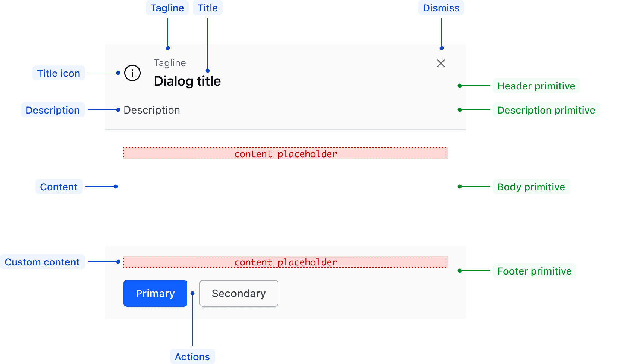Select the Description primitive green label

[x=546, y=110]
